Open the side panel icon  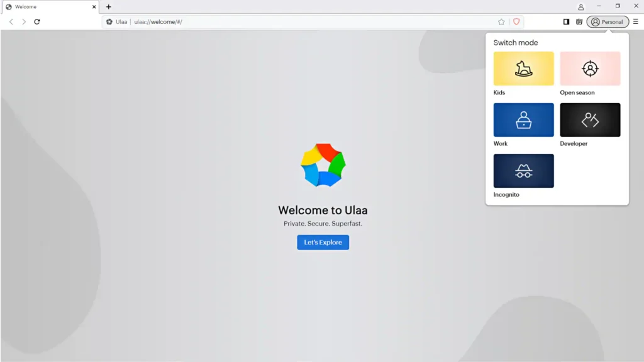566,21
